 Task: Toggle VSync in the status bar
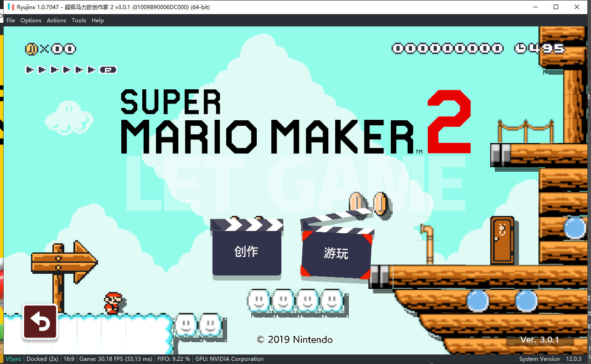(x=13, y=359)
